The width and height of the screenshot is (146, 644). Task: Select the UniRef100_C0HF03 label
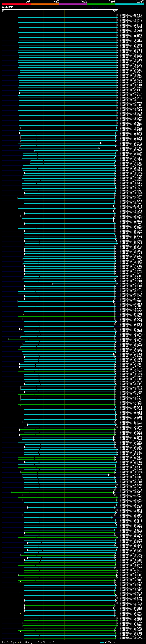[x=131, y=103]
